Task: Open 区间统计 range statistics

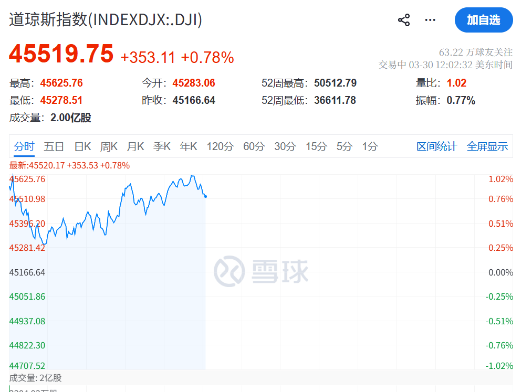Action: pos(436,147)
